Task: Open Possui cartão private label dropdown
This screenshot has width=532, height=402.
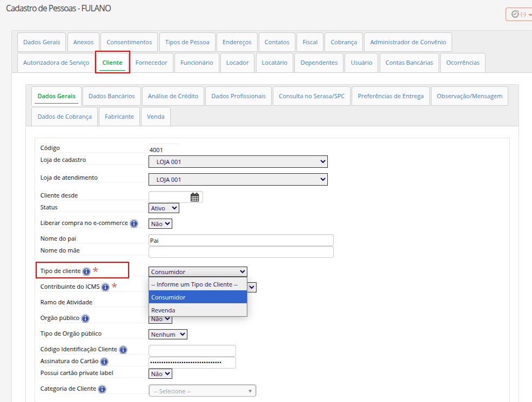Action: 160,374
